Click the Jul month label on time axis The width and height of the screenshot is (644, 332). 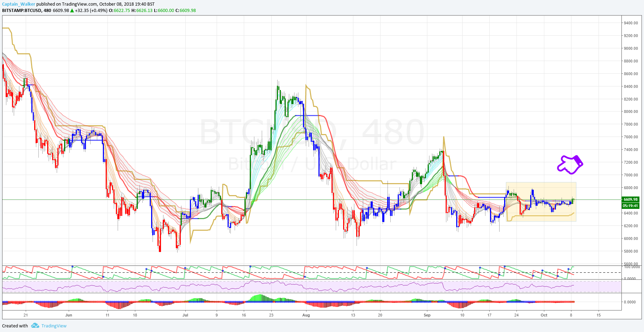pyautogui.click(x=185, y=315)
